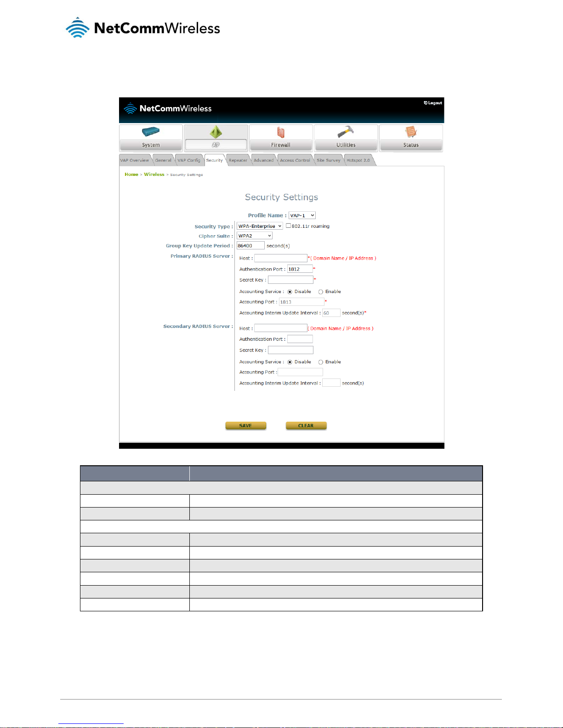Click the Secondary RADIUS Host field

281,328
